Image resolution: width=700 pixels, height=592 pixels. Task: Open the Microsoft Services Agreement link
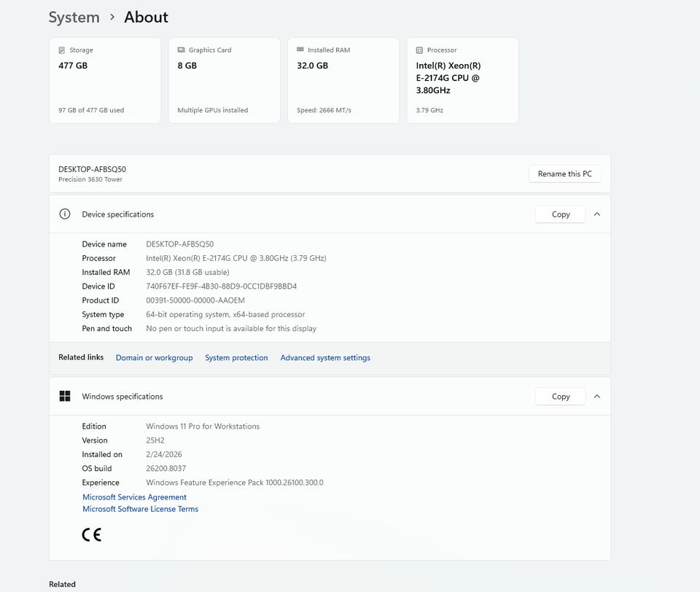coord(134,497)
